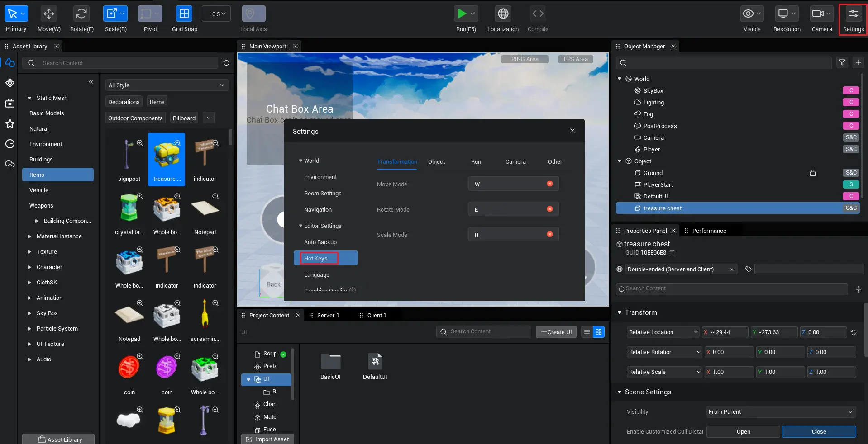Image resolution: width=868 pixels, height=444 pixels.
Task: Open the Visibility From Parent dropdown
Action: [x=781, y=411]
